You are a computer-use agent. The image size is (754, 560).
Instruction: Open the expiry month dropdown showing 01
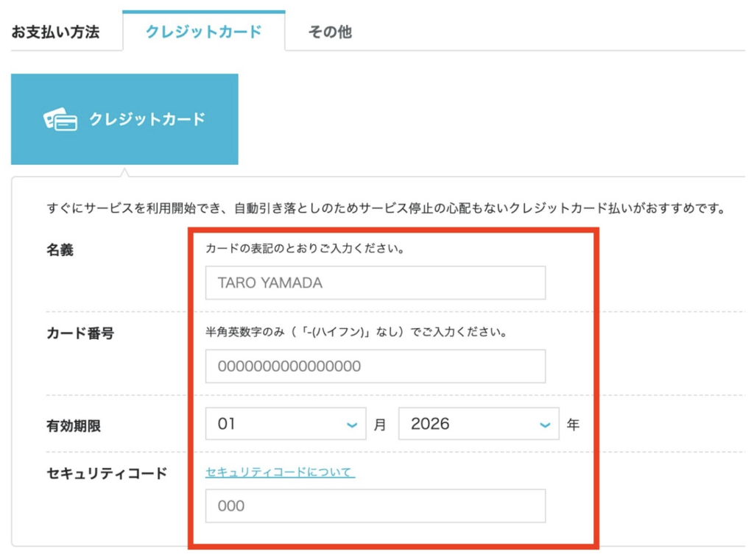pyautogui.click(x=286, y=424)
